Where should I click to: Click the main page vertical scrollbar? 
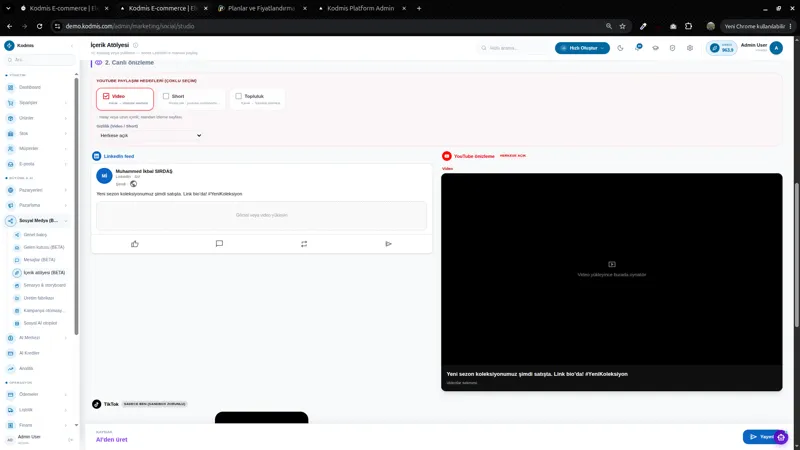796,255
